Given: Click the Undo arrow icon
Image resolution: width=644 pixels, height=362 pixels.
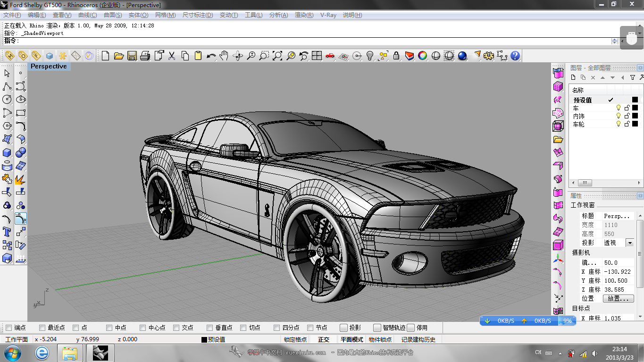Looking at the screenshot, I should tap(211, 56).
